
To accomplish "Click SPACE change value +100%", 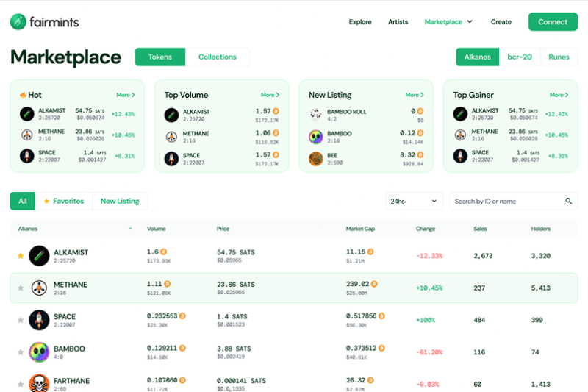I will click(426, 320).
